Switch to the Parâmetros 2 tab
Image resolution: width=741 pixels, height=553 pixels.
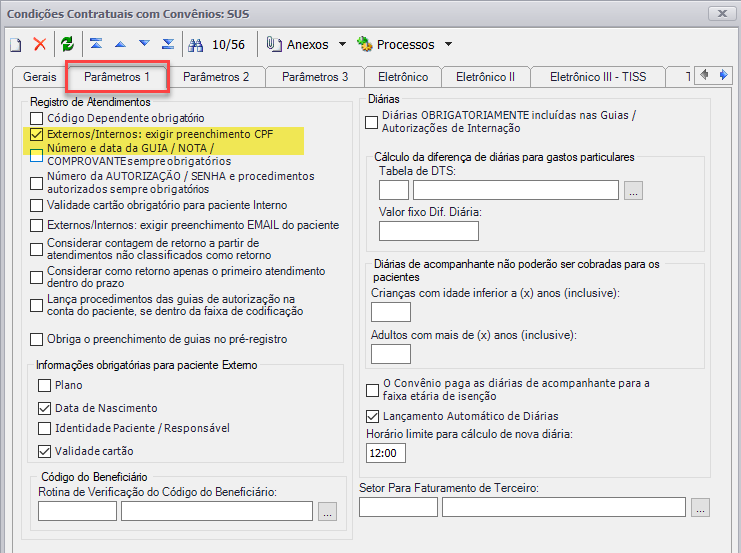pyautogui.click(x=216, y=77)
